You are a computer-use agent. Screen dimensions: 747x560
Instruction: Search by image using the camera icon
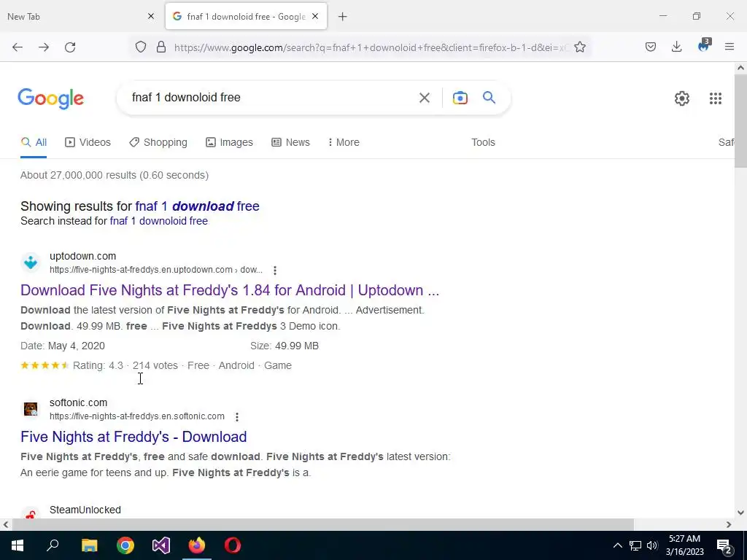pyautogui.click(x=460, y=98)
